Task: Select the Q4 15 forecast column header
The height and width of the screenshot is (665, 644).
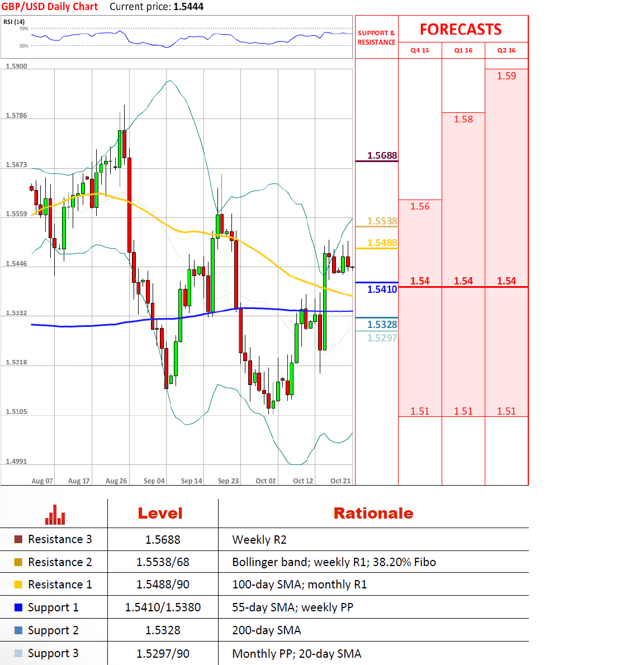Action: pos(420,50)
